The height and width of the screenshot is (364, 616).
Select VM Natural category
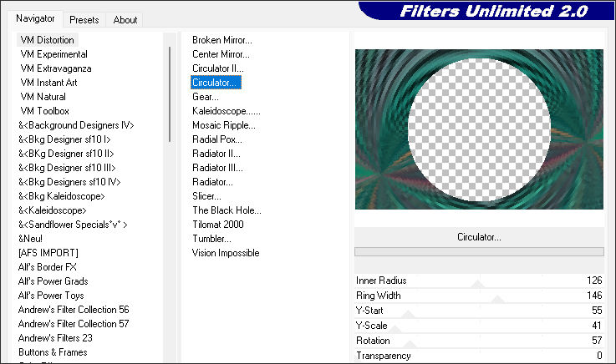tap(43, 97)
